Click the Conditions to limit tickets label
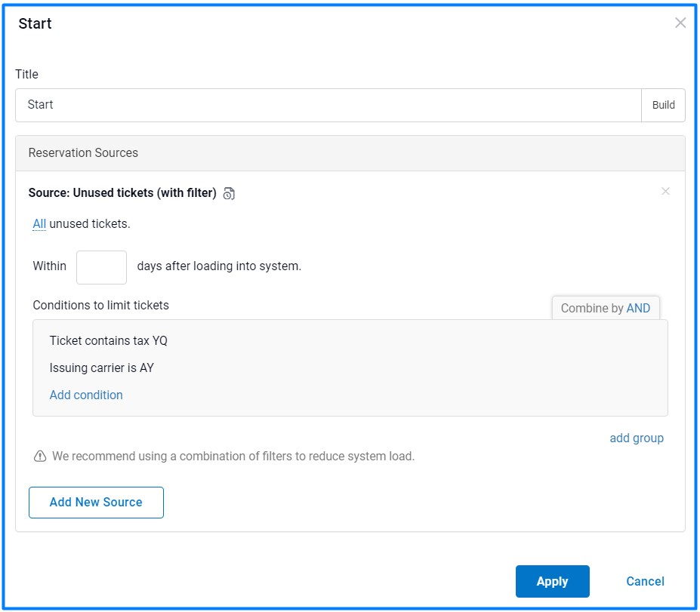This screenshot has width=700, height=612. tap(100, 306)
